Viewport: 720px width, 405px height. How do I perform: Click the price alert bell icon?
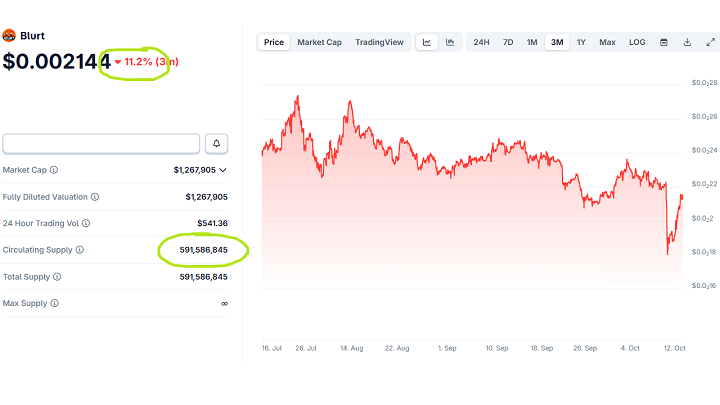(x=218, y=143)
